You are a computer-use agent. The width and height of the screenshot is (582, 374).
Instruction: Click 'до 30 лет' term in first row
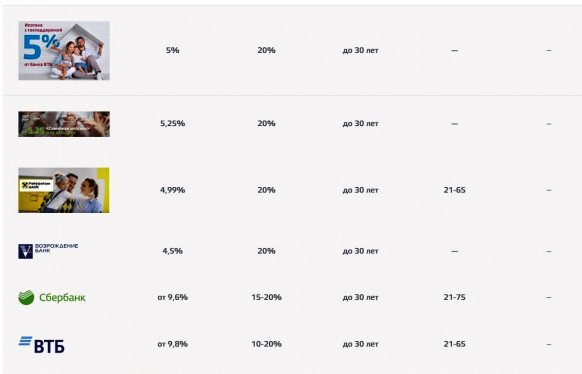[x=360, y=50]
